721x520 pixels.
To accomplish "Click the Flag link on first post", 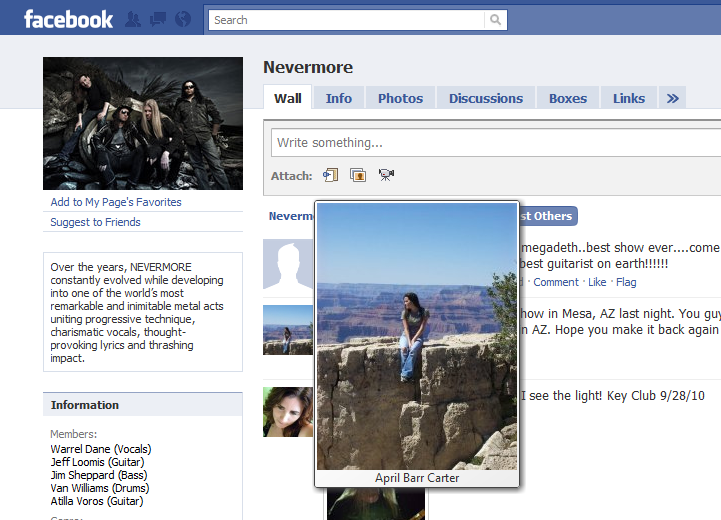I will [626, 282].
